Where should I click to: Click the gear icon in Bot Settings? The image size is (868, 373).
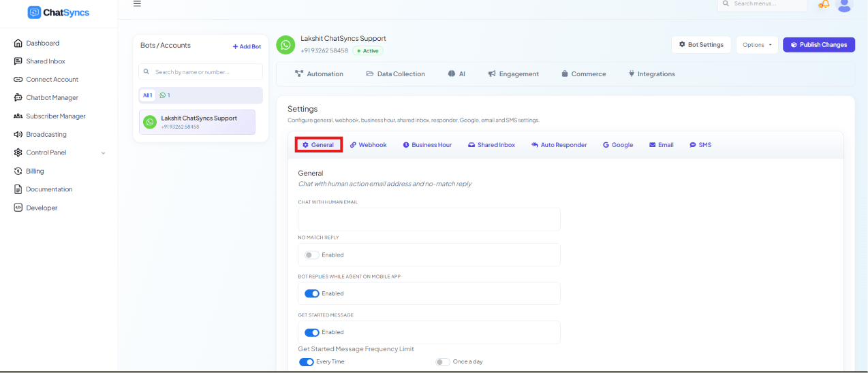[682, 45]
